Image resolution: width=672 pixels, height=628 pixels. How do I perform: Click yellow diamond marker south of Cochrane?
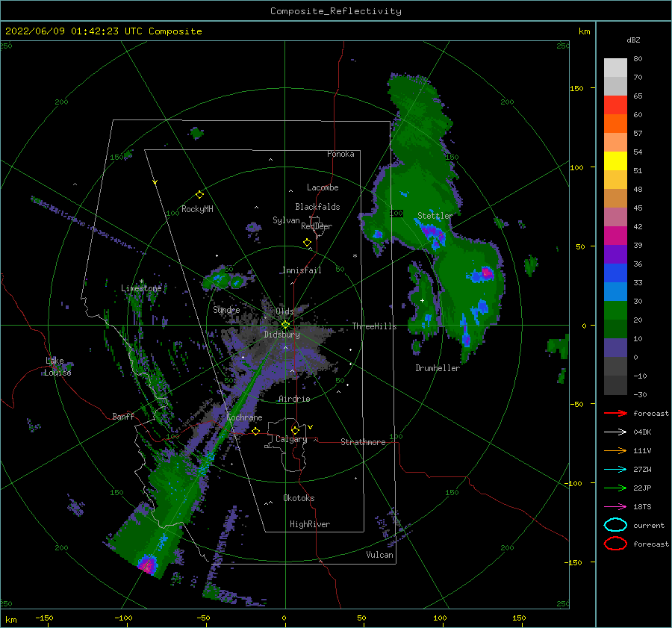coord(256,431)
